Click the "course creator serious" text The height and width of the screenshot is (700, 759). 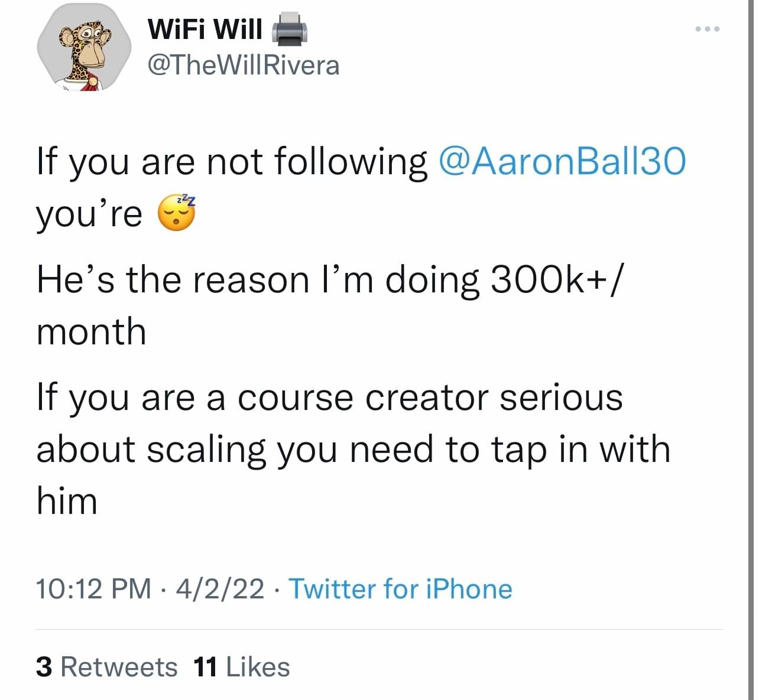click(x=430, y=397)
